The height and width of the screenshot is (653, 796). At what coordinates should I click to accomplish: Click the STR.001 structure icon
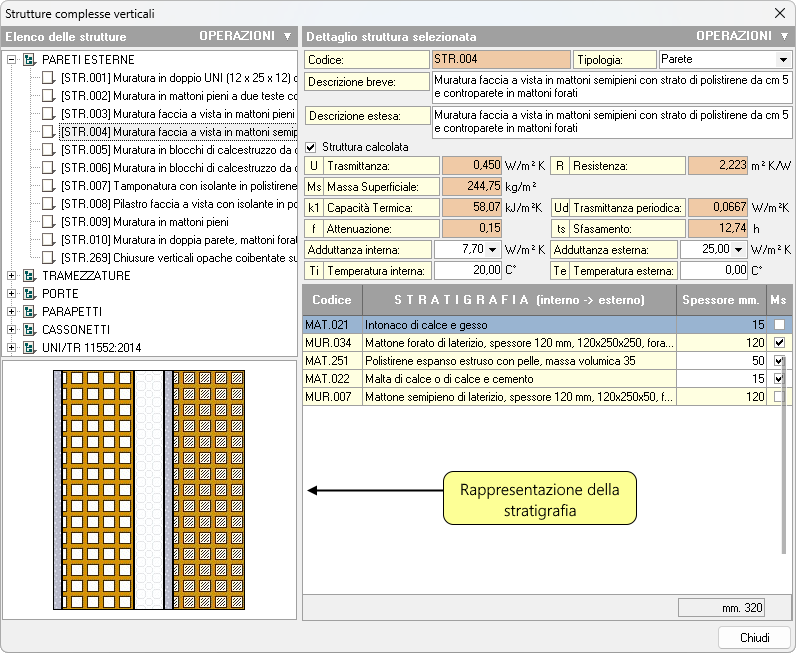coord(49,78)
